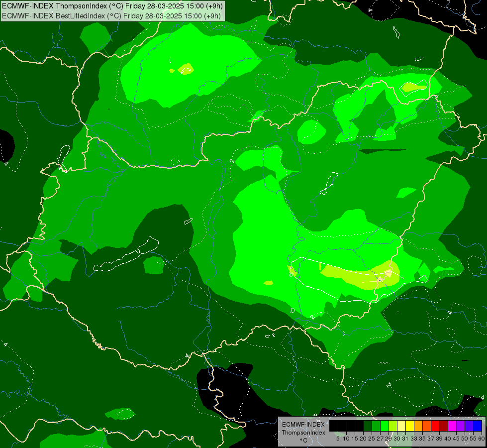Click the legend value label 55

474,439
